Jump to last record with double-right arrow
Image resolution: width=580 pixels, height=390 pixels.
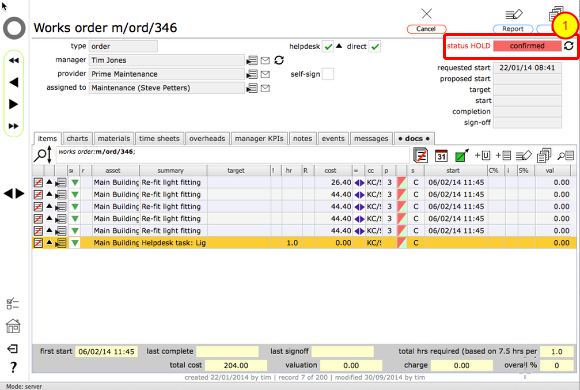[14, 126]
